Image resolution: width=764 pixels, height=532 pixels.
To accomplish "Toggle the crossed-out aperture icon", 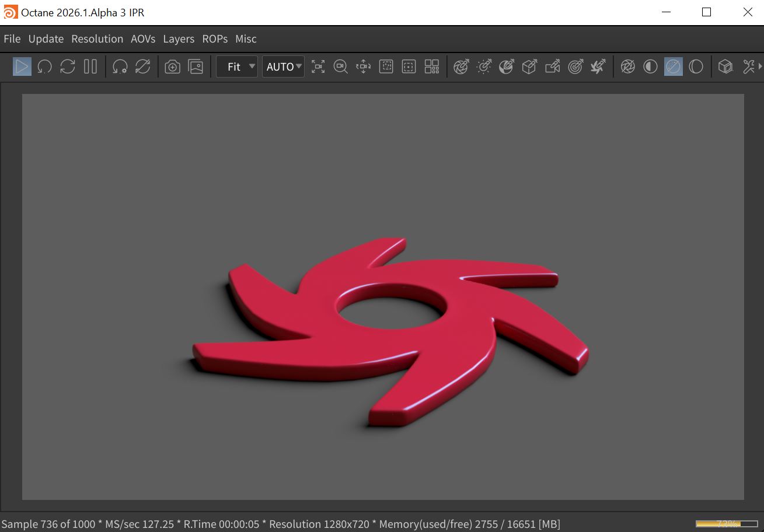I will tap(627, 66).
